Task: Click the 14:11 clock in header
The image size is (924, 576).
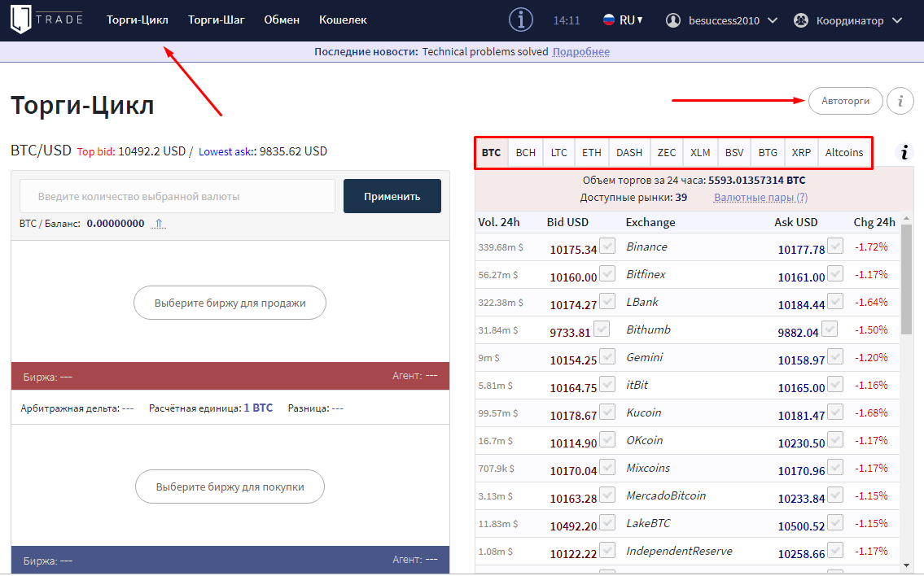Action: [567, 20]
